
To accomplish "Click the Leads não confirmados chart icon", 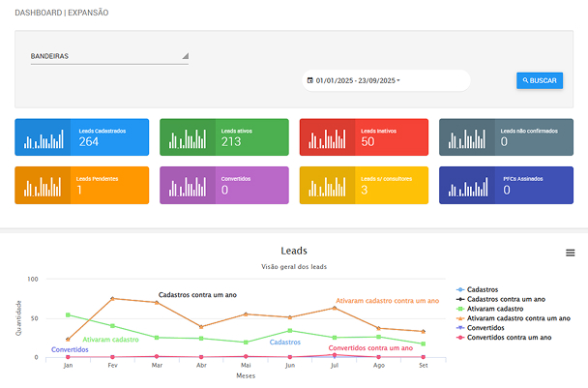I will tap(467, 138).
